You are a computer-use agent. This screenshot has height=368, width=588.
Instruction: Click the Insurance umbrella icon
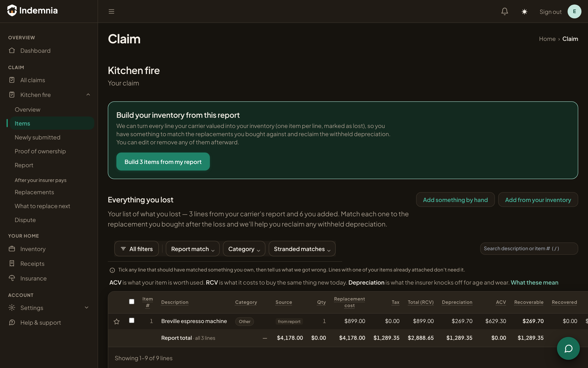(12, 278)
